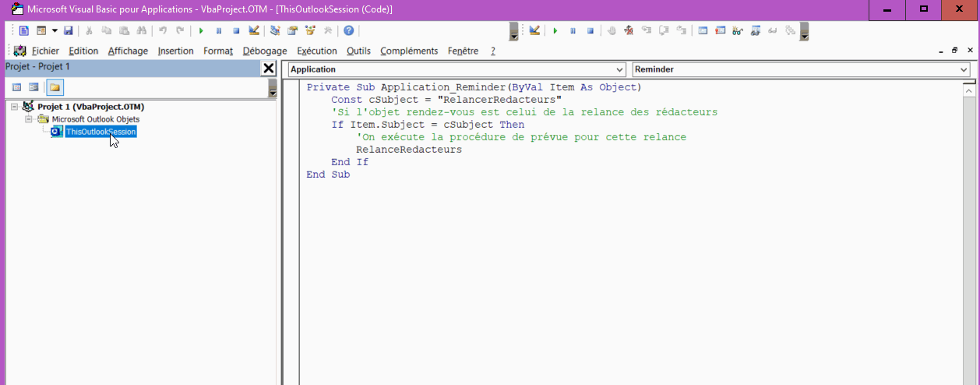Click the View Outlook application icon
This screenshot has height=385, width=980.
tap(24, 30)
